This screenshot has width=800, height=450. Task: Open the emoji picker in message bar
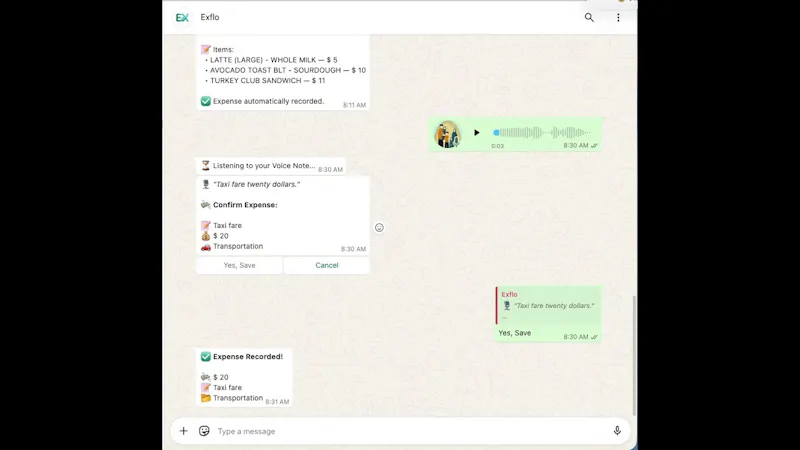pos(204,431)
